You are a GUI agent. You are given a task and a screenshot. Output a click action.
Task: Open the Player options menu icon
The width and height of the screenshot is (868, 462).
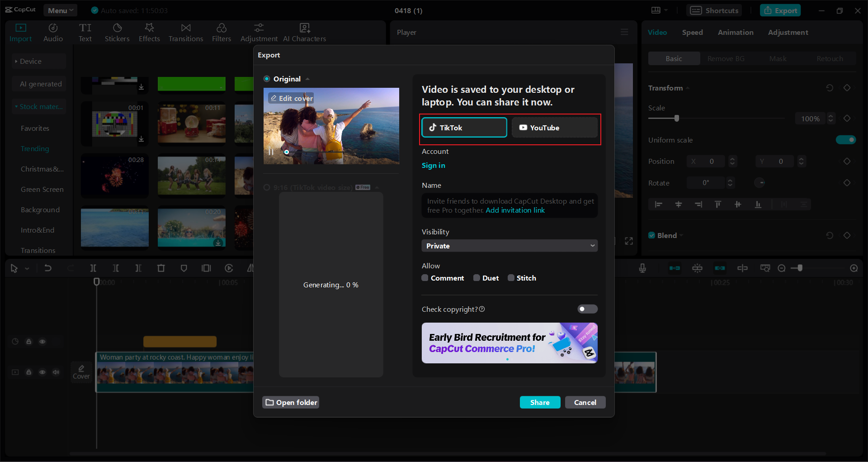624,32
